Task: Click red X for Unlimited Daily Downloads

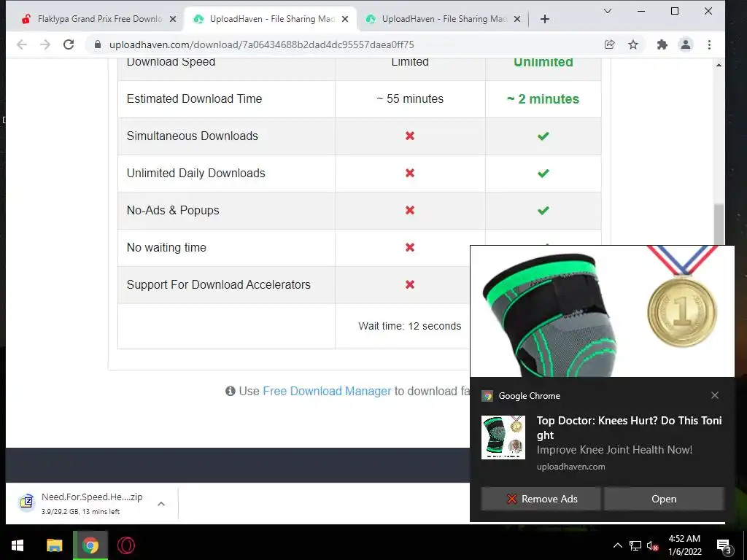Action: [x=410, y=173]
